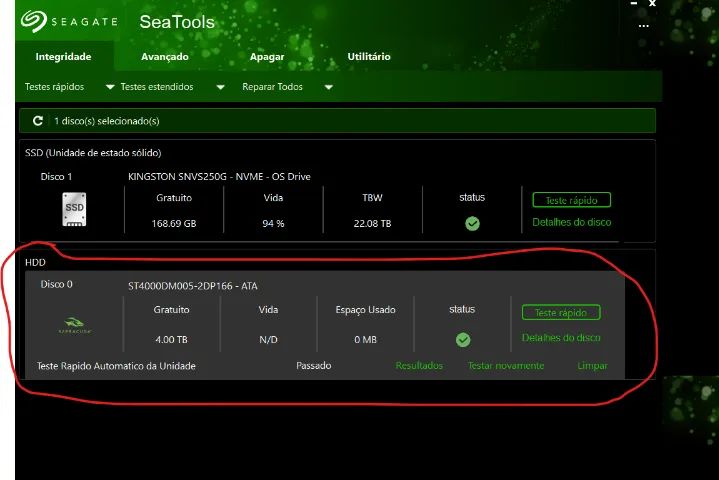
Task: Go to the Apagar tab
Action: click(267, 57)
